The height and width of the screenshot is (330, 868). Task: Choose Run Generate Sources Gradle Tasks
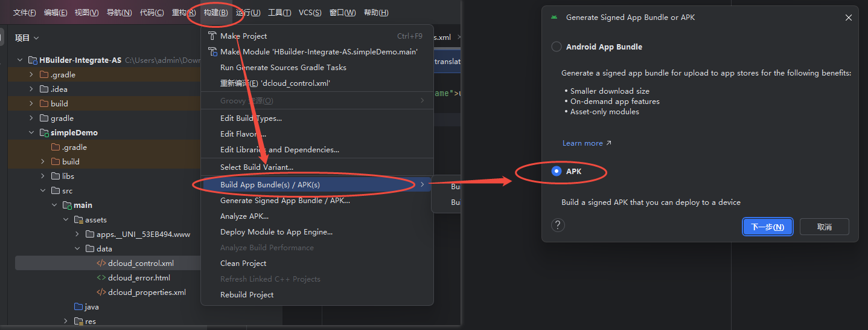317,67
